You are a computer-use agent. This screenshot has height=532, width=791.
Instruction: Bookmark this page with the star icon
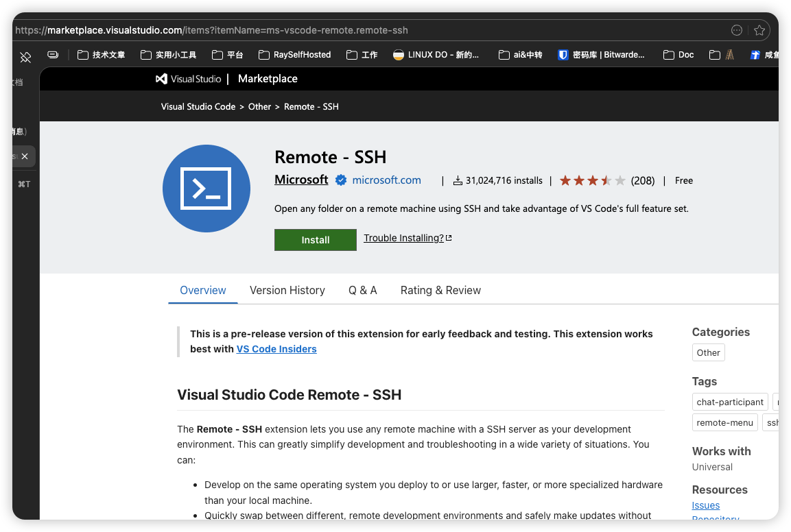pyautogui.click(x=759, y=30)
